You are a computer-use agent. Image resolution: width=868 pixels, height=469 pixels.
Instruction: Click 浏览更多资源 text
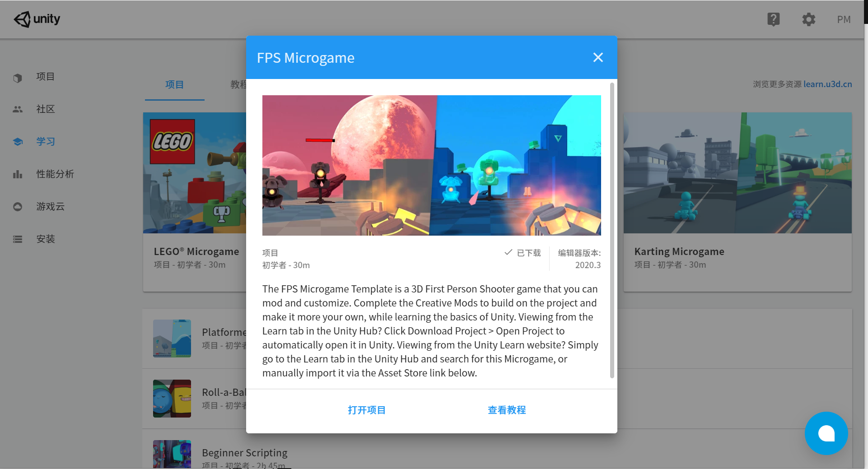point(777,84)
